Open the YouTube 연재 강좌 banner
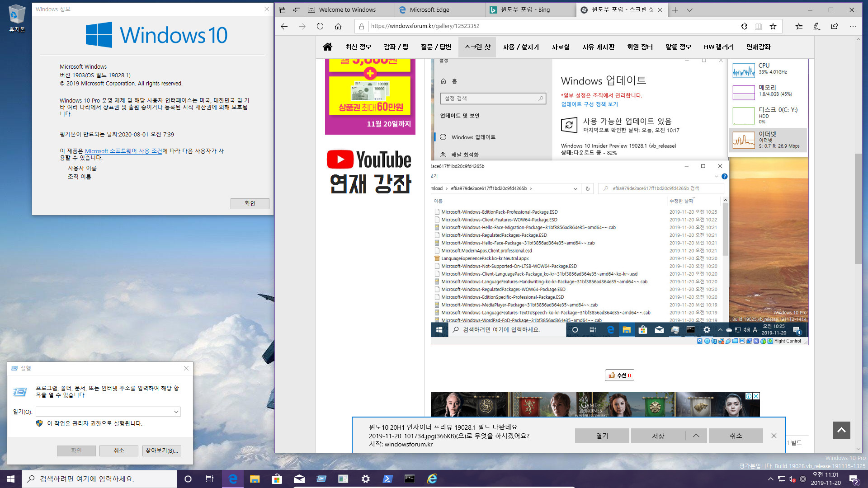Screen dimensions: 868x488 pyautogui.click(x=370, y=172)
